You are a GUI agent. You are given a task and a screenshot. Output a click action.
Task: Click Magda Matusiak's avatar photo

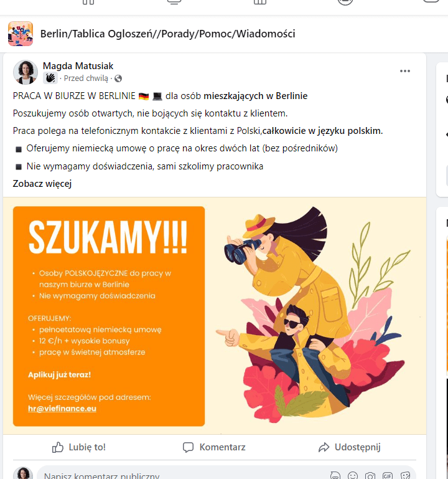[x=26, y=72]
